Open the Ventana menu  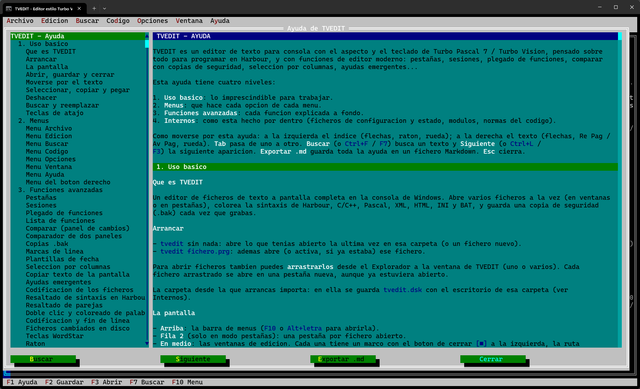pyautogui.click(x=189, y=20)
